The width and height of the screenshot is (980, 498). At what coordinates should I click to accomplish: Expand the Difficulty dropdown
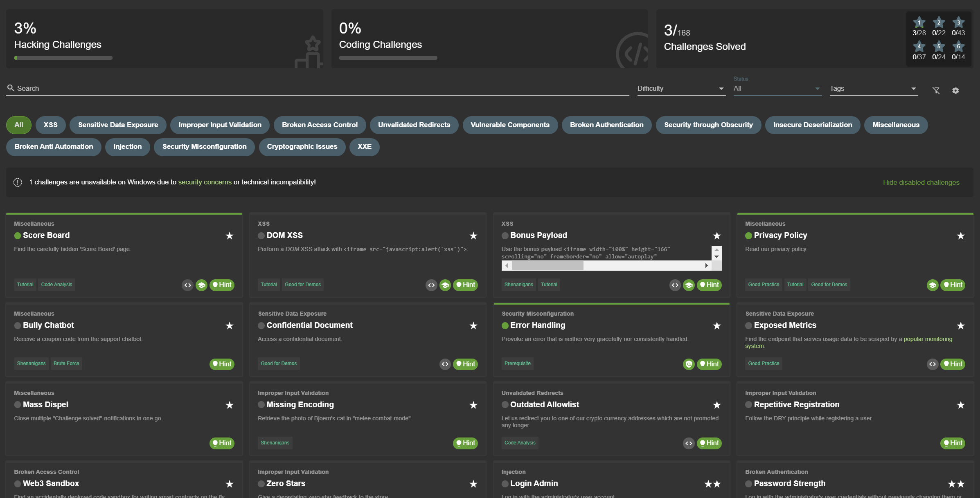681,89
